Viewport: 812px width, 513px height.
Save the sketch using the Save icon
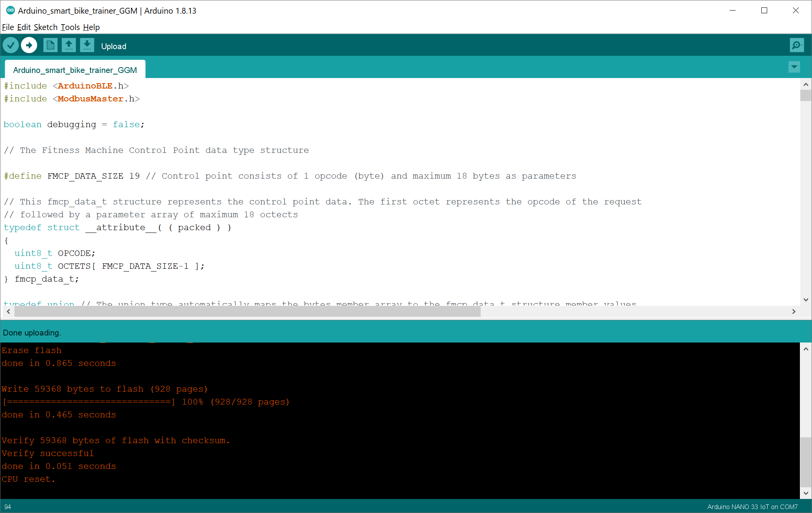tap(87, 45)
